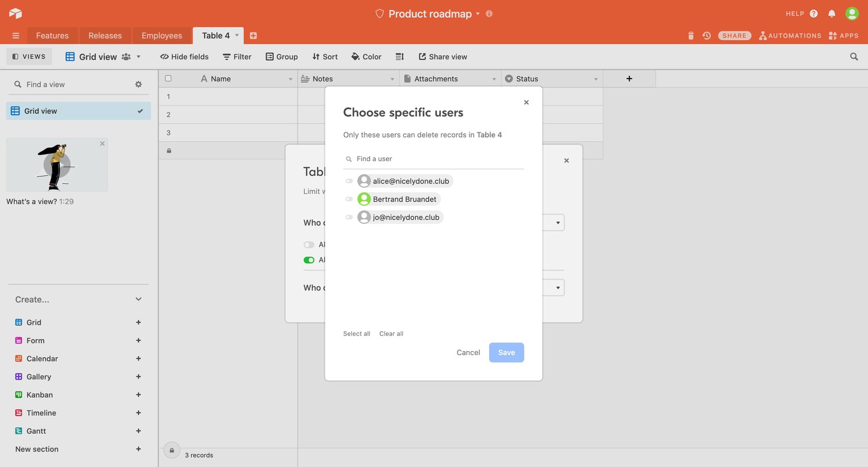Switch to the Features tab

click(x=52, y=36)
